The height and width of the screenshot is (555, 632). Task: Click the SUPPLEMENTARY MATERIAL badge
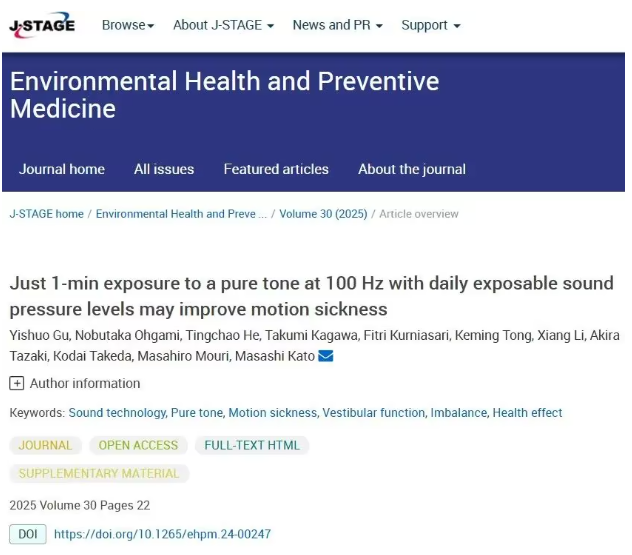tap(99, 473)
